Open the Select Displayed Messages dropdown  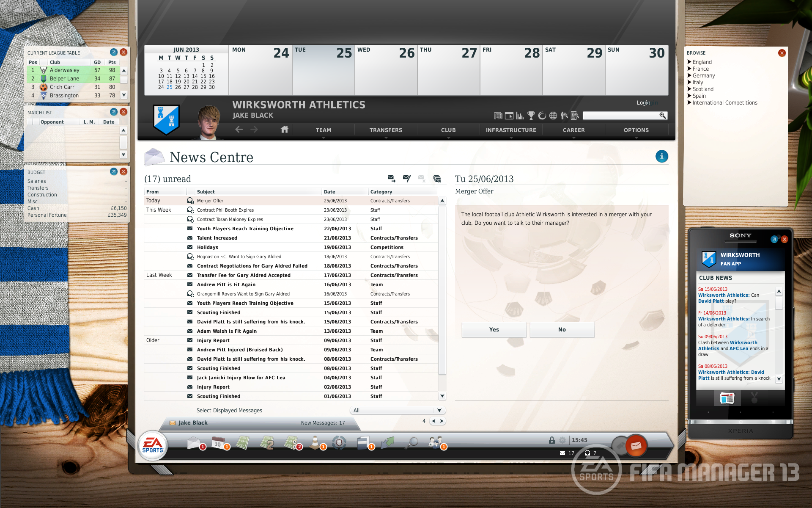click(x=397, y=410)
